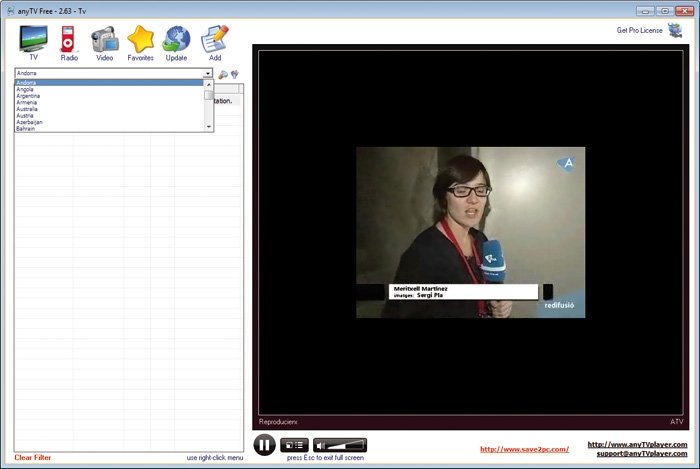Pick Austria in the country list
This screenshot has height=469, width=700.
pyautogui.click(x=109, y=116)
